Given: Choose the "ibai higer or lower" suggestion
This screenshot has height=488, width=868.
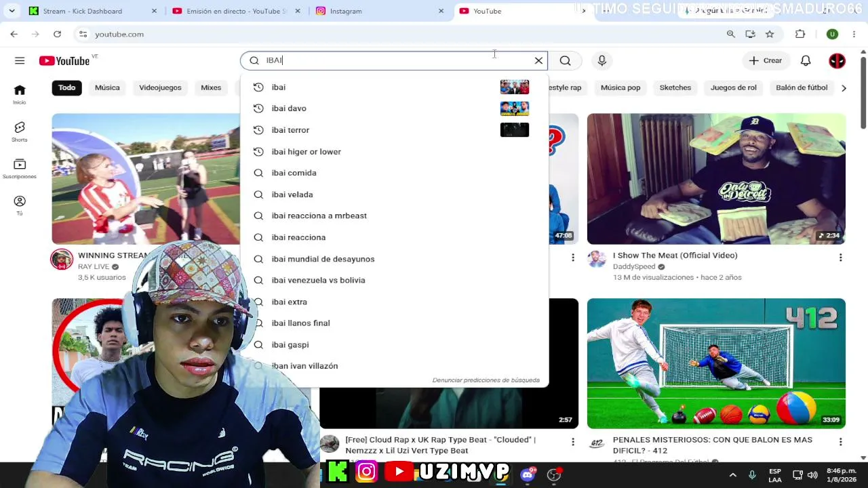Looking at the screenshot, I should point(393,152).
